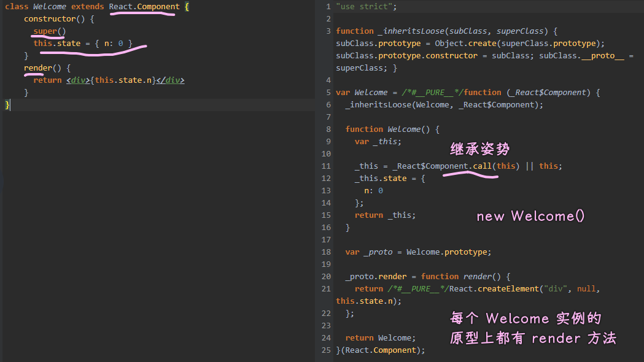Click the "use strict" string on line 1
Viewport: 644px width, 362px height.
367,7
